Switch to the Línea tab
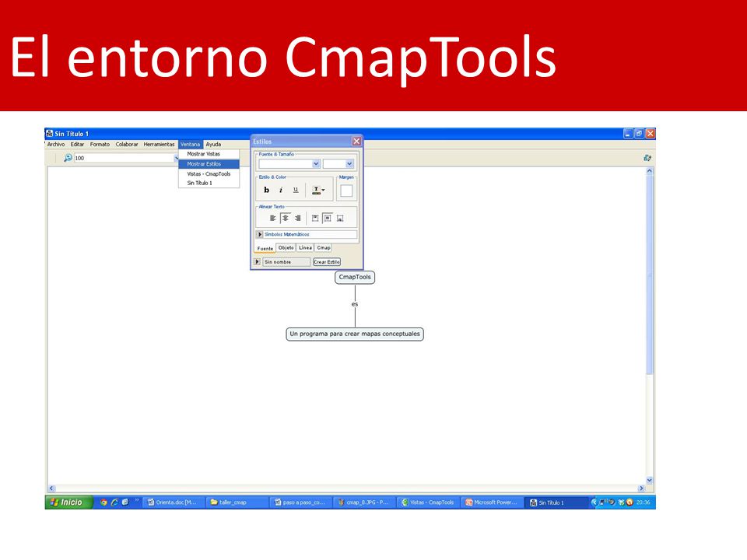Image resolution: width=747 pixels, height=560 pixels. (x=305, y=247)
